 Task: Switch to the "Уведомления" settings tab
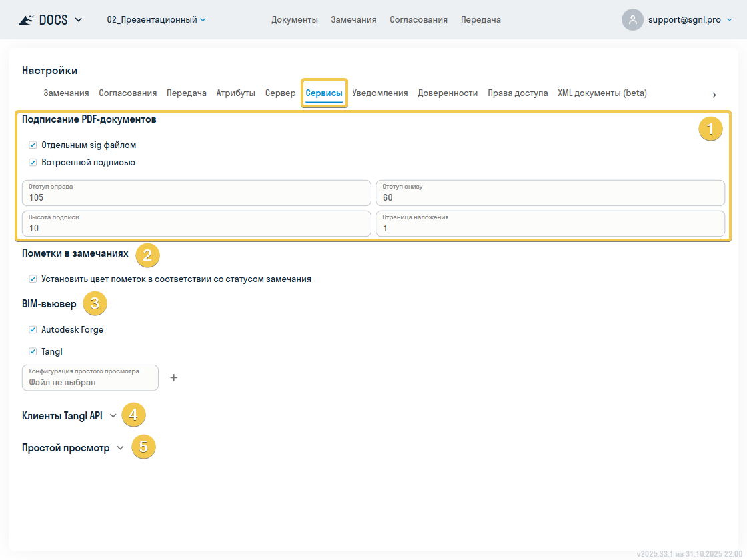pos(380,93)
